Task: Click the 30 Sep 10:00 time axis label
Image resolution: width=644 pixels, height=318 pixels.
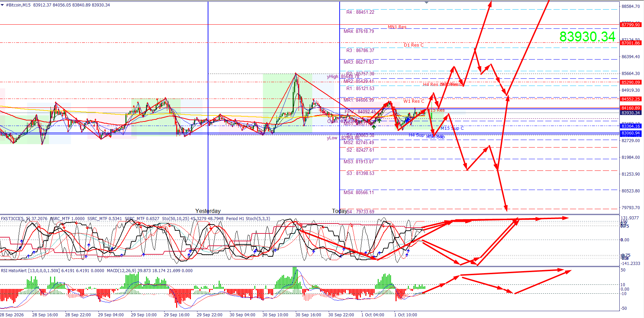Action: pos(275,315)
